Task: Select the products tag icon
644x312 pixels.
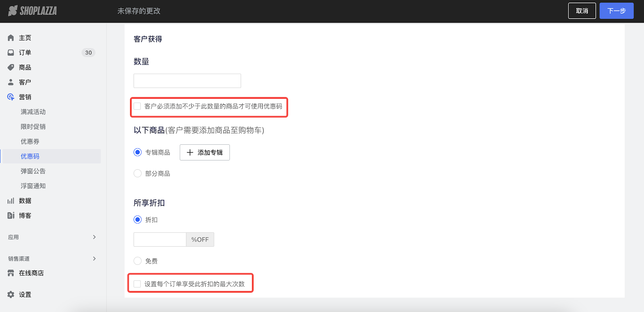Action: point(11,67)
